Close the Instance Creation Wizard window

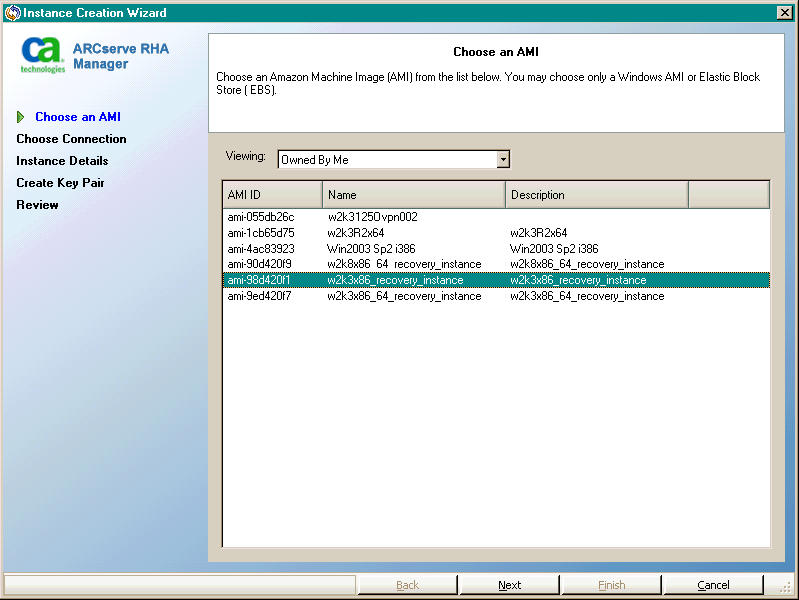pyautogui.click(x=784, y=12)
